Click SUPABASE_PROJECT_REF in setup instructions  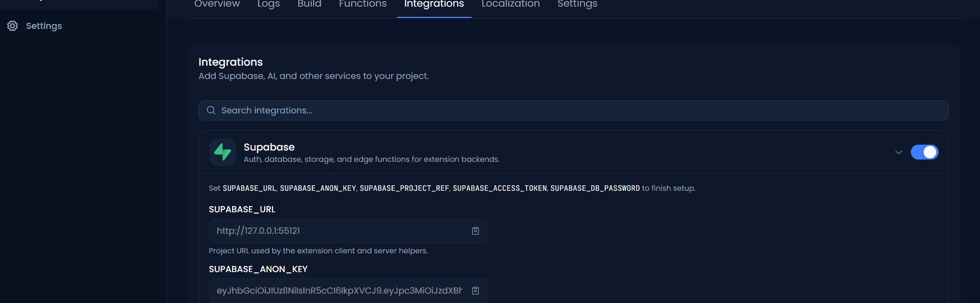[x=404, y=188]
